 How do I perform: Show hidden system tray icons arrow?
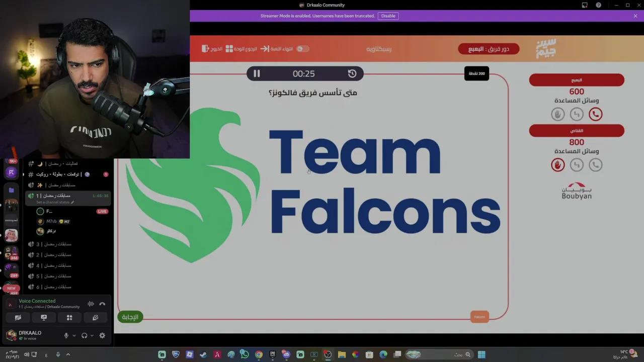[x=68, y=354]
